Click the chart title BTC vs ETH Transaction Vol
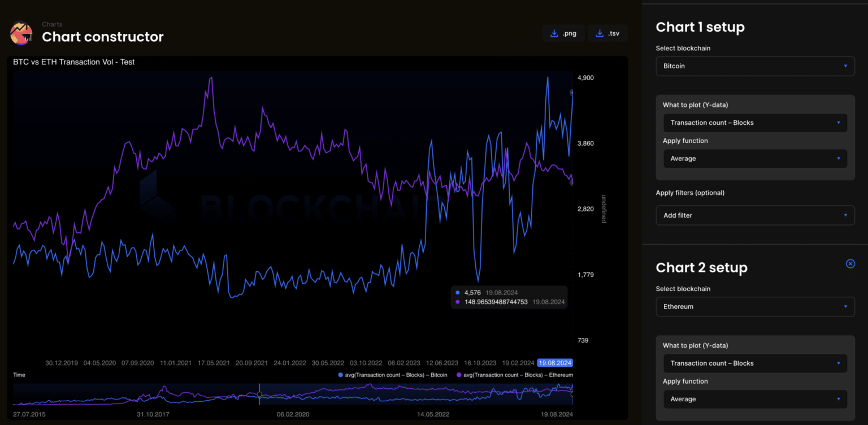The image size is (868, 425). (73, 62)
